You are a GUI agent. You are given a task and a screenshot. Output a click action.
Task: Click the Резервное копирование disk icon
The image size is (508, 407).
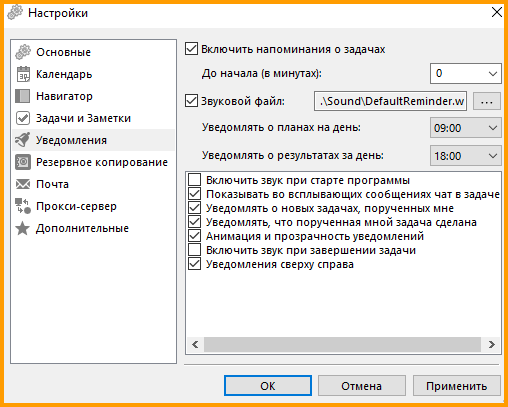23,162
